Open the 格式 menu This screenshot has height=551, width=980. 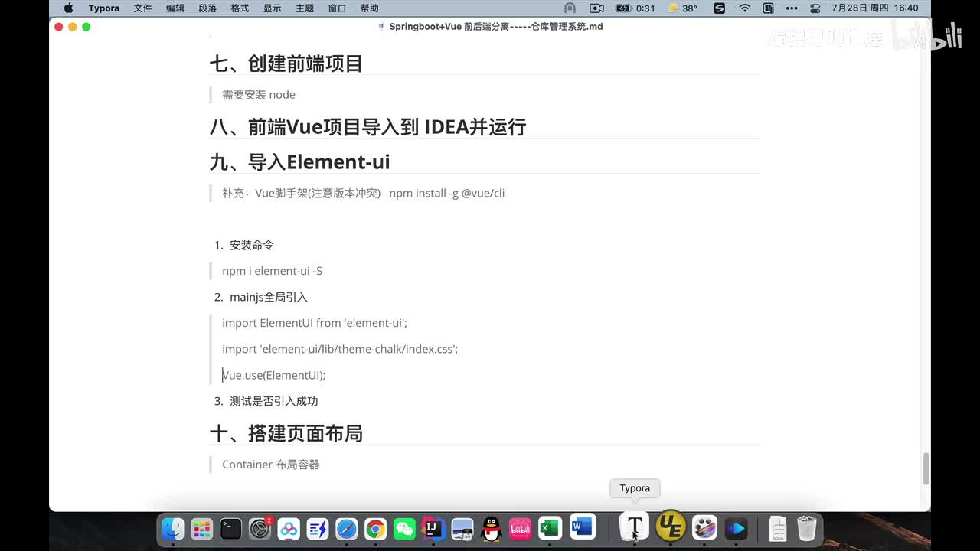coord(240,8)
